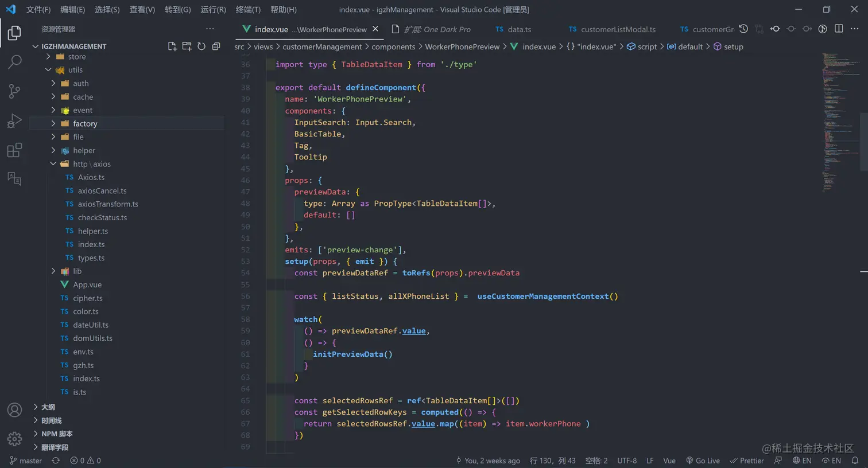Open notifications bell in status bar
This screenshot has width=868, height=468.
pos(855,461)
